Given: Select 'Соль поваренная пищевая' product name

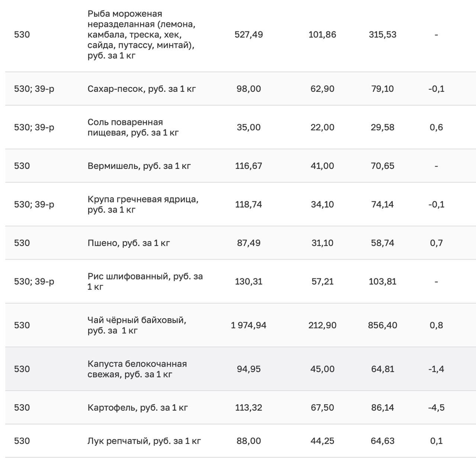Looking at the screenshot, I should click(133, 127).
